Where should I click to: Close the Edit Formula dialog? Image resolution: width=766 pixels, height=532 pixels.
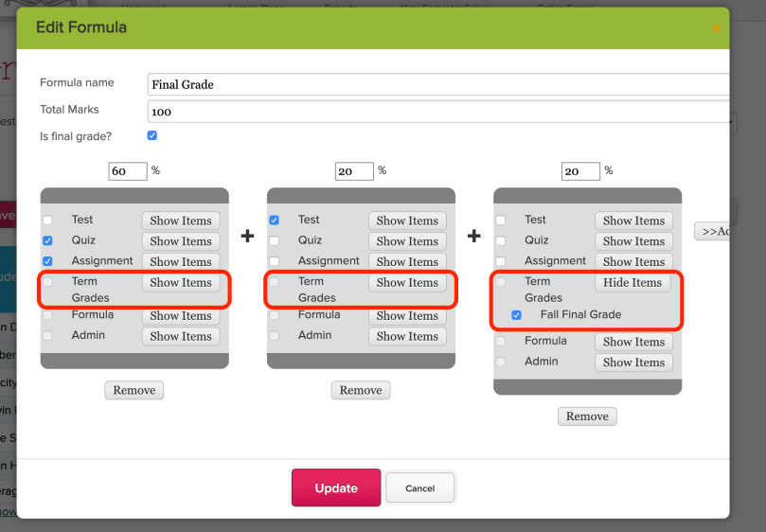tap(716, 28)
